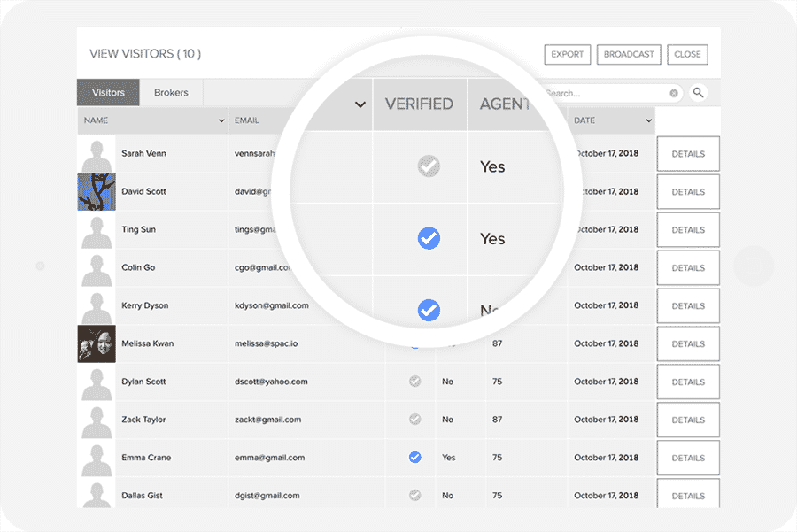Clear the search box with the X icon

click(674, 93)
